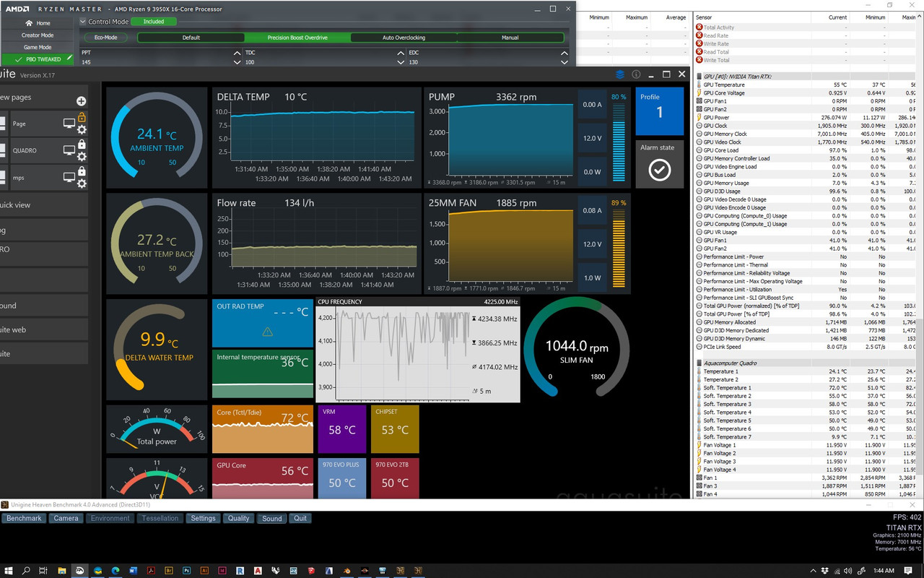Launch Adobe Illustrator from the taskbar
Viewport: 924px width, 578px height.
204,571
